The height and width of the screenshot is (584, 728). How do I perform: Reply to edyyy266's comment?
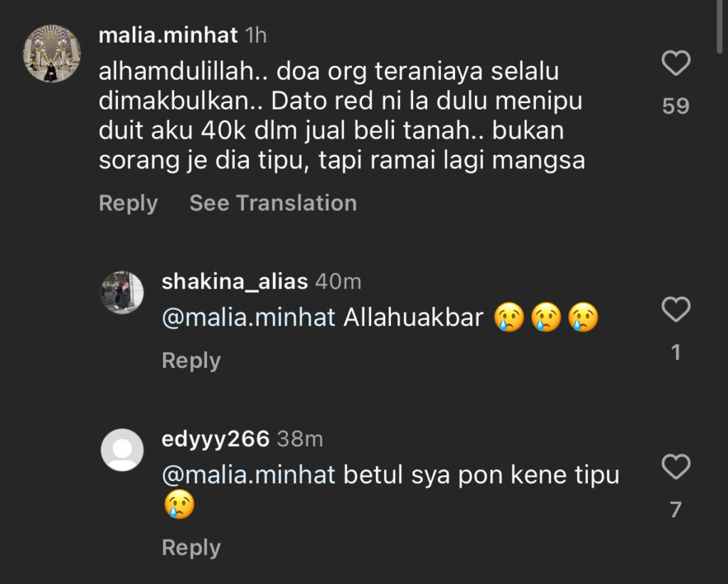pos(191,547)
